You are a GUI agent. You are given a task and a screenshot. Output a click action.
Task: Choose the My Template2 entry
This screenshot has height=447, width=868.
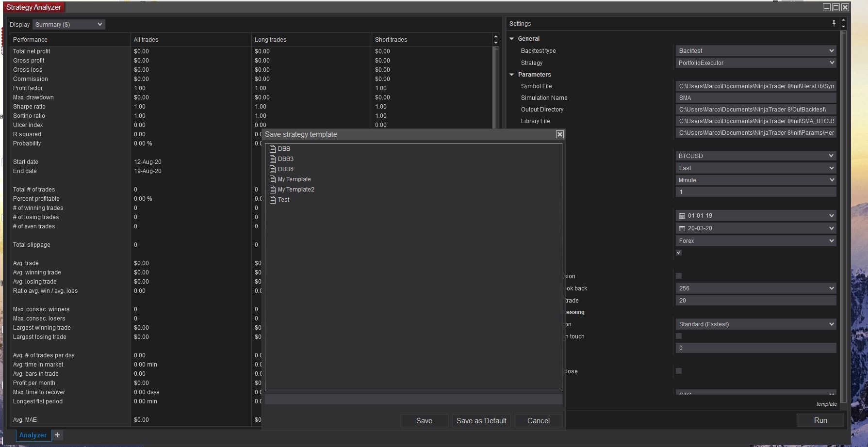coord(292,190)
